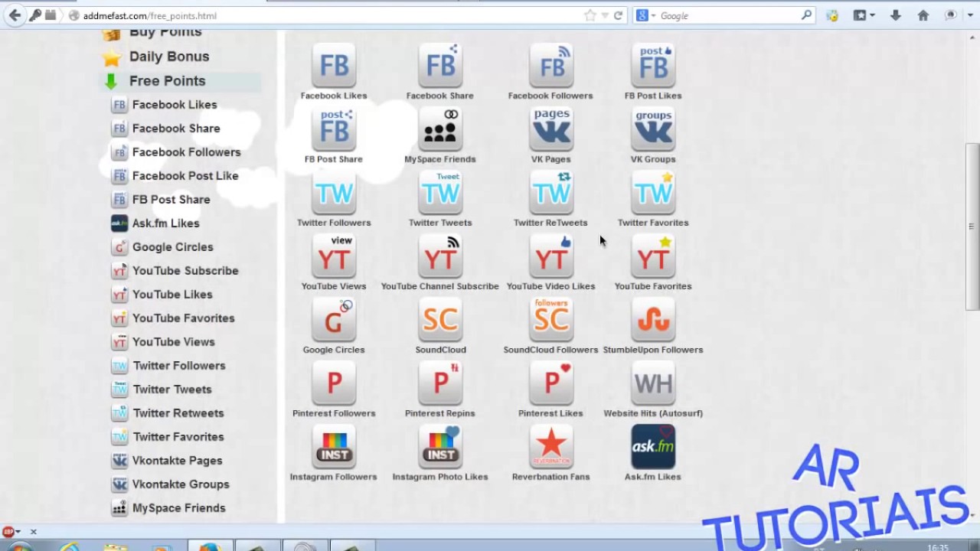Open the bookmarks menu dropdown button
The image size is (980, 551).
click(x=864, y=15)
